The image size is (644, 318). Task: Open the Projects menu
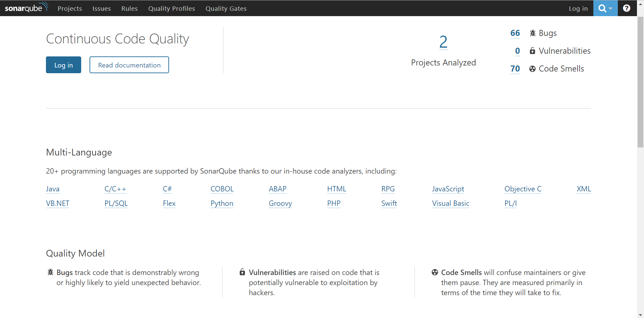[70, 8]
